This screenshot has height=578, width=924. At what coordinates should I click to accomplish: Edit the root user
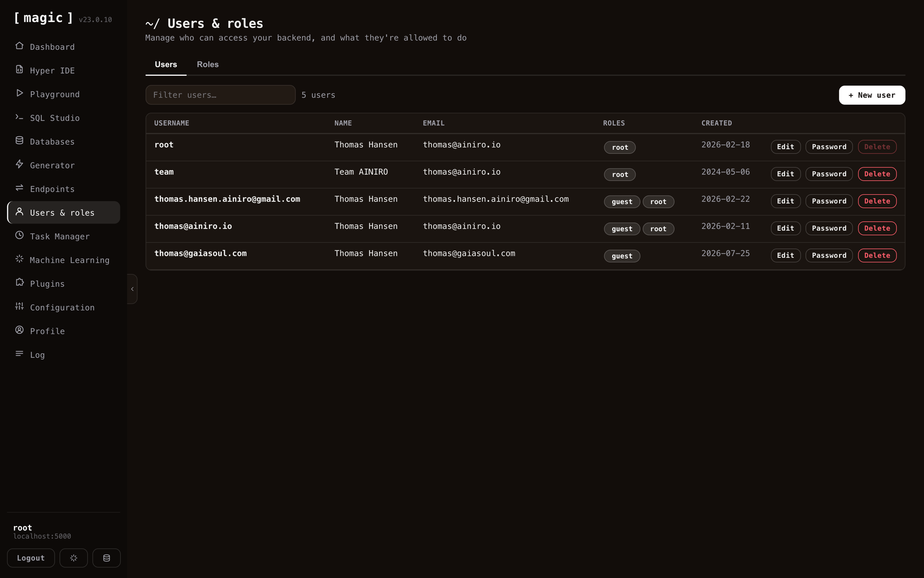coord(785,147)
